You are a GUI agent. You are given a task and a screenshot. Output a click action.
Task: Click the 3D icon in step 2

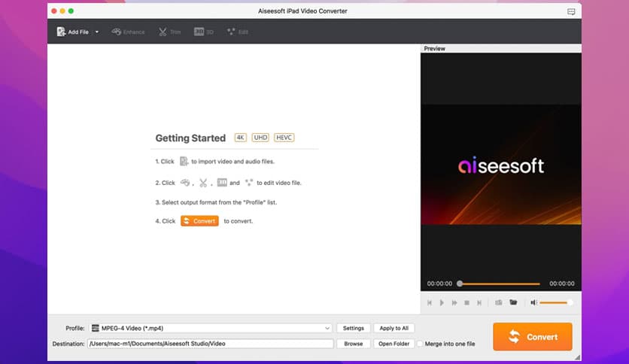pyautogui.click(x=222, y=183)
